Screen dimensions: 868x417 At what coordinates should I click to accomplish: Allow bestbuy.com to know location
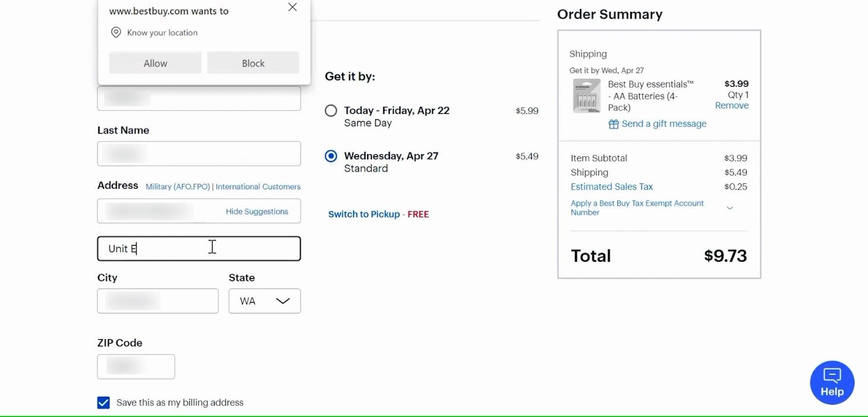[x=155, y=63]
